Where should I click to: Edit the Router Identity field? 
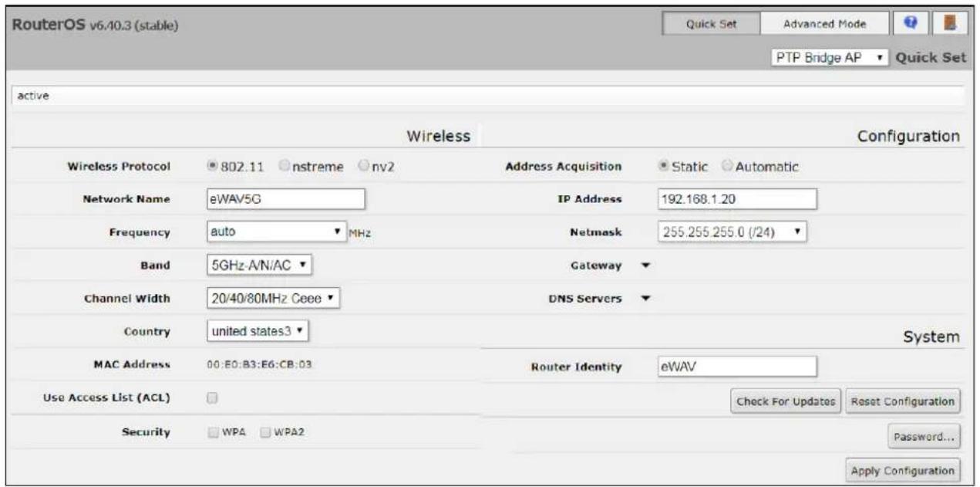[737, 366]
